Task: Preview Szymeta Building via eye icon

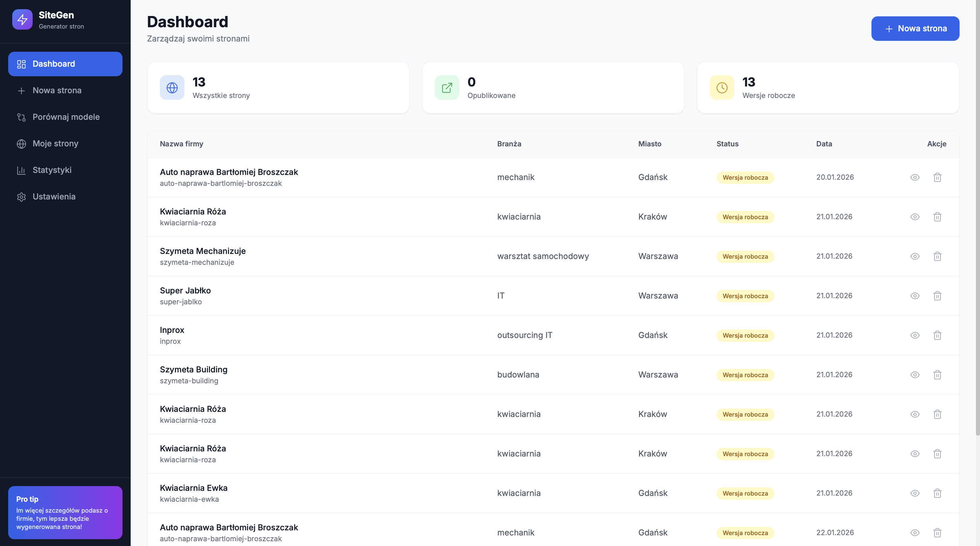Action: pos(915,375)
